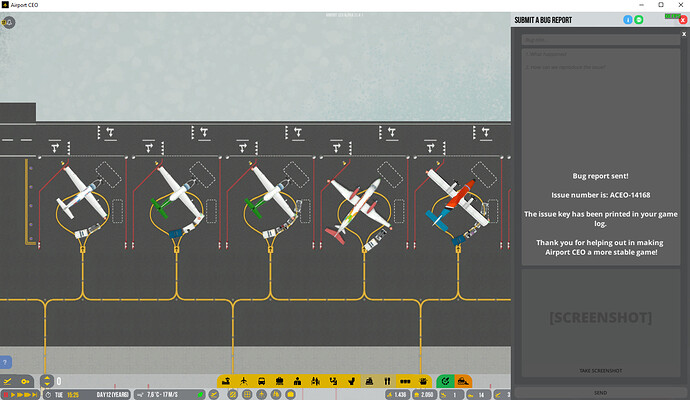The width and height of the screenshot is (690, 400).
Task: Click the [SCREENSHOT] placeholder thumbnail
Action: (x=601, y=318)
